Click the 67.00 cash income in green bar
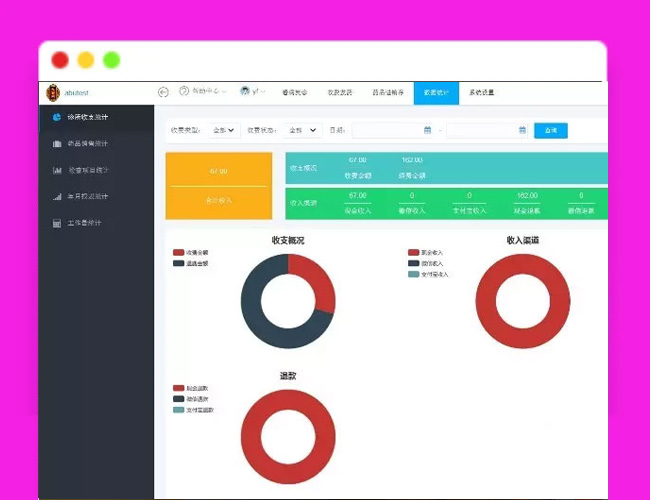 357,195
